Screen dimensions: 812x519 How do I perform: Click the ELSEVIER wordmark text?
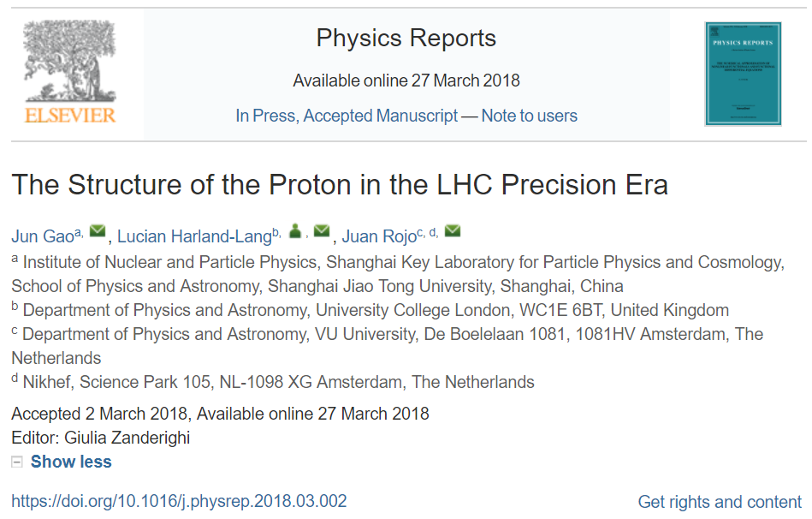click(69, 115)
